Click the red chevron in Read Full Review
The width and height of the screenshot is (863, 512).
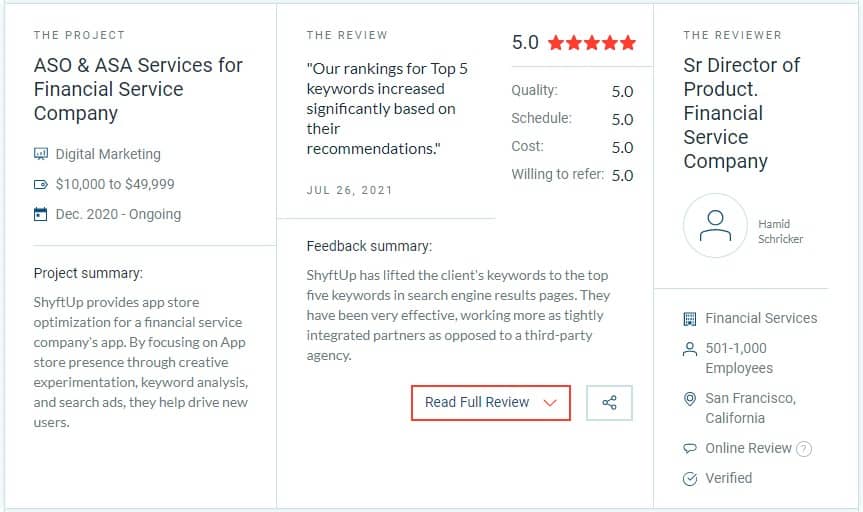550,403
